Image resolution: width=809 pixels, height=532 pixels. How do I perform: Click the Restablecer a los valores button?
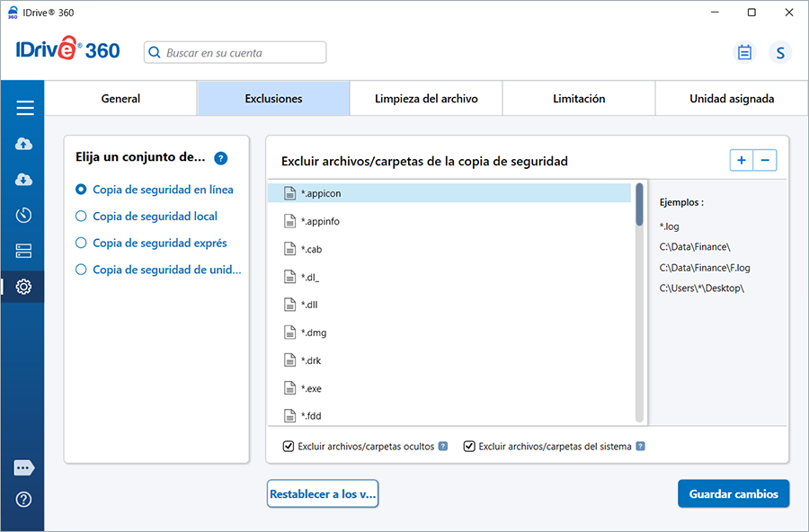click(x=323, y=494)
